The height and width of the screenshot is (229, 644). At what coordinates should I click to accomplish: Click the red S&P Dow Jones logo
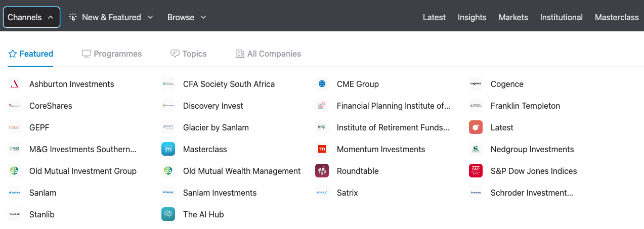[x=476, y=171]
